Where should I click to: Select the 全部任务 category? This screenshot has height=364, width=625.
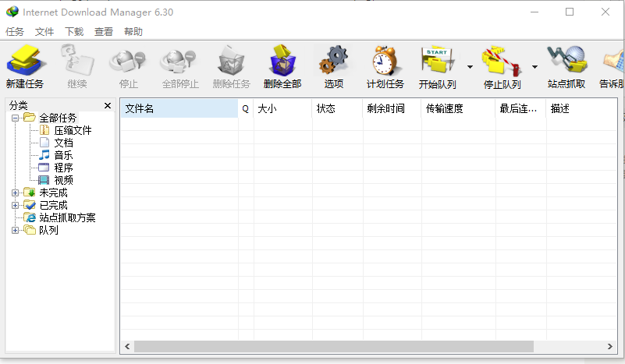tap(58, 118)
